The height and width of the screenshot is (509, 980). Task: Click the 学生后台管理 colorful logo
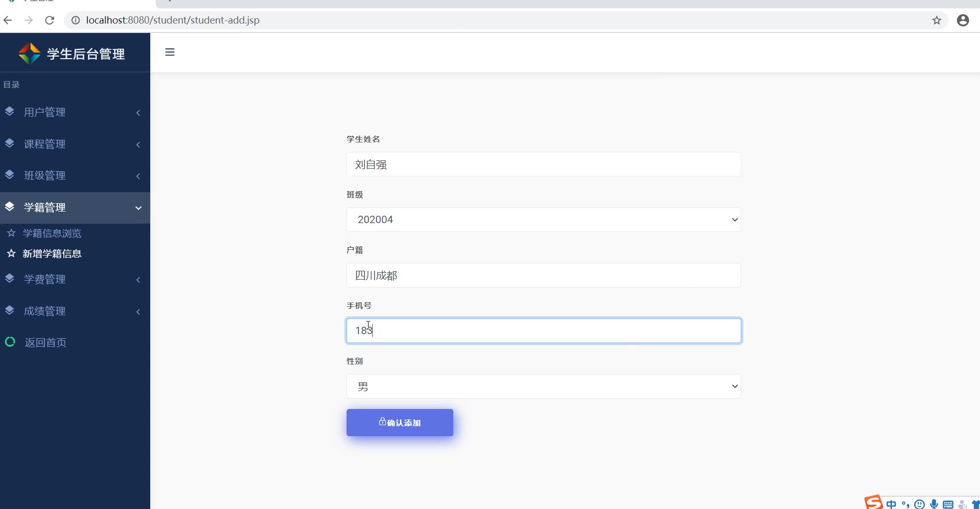point(29,53)
